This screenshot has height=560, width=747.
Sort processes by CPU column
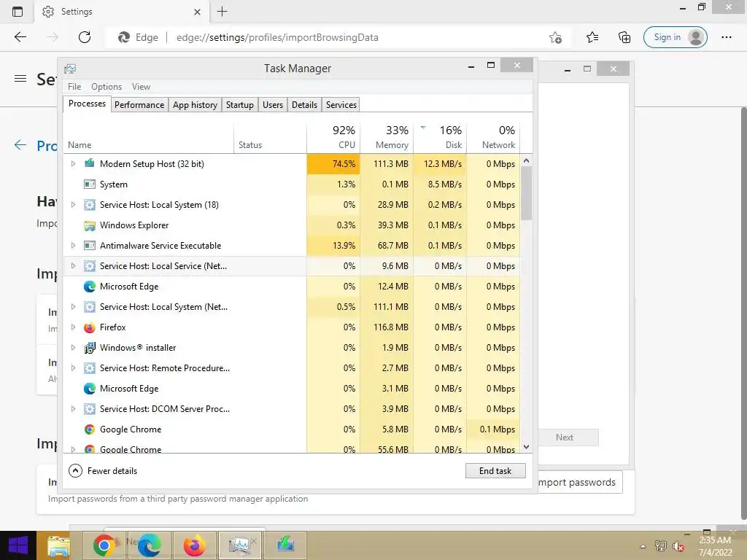[x=333, y=137]
